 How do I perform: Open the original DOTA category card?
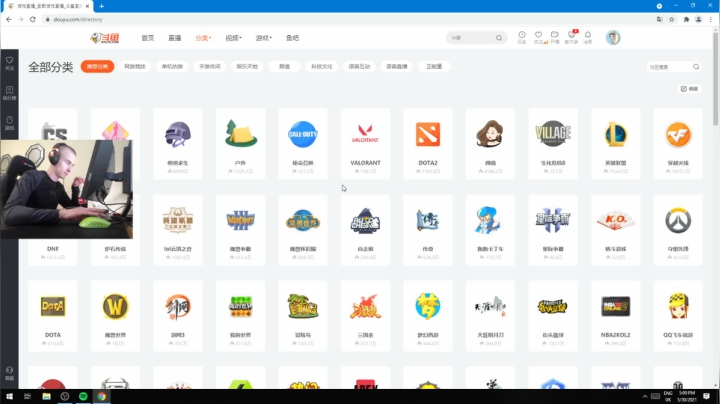[x=53, y=316]
